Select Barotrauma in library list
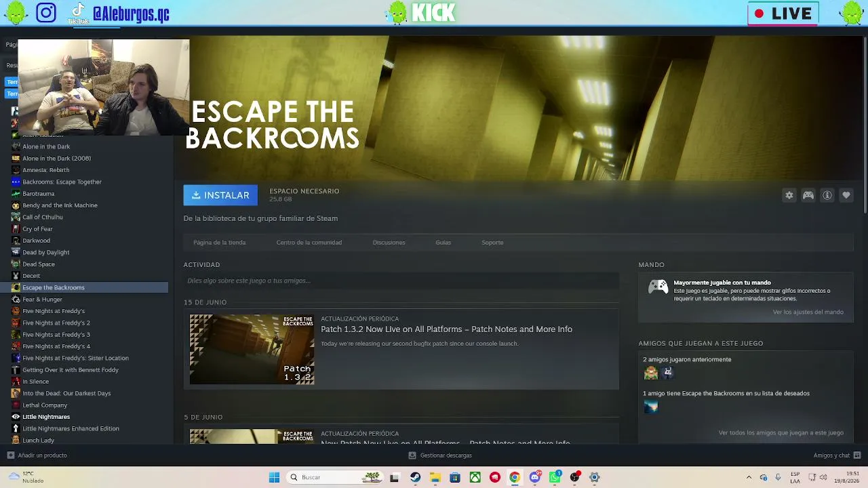 point(38,194)
